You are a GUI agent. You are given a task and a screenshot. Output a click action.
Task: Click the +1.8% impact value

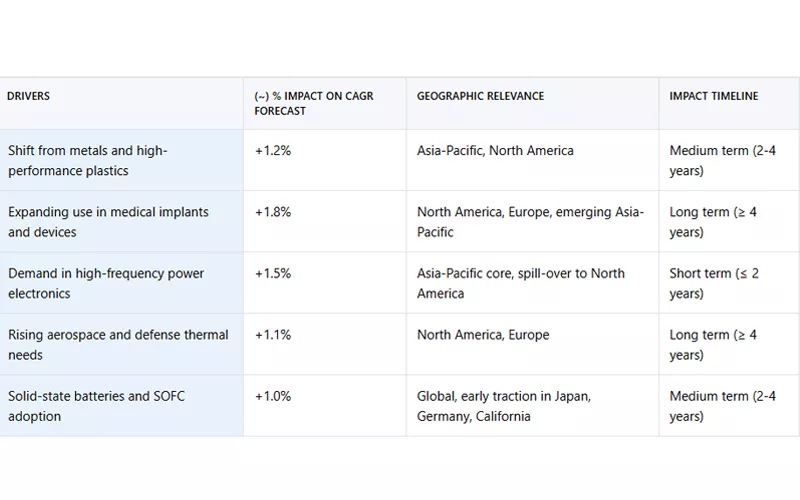coord(273,212)
